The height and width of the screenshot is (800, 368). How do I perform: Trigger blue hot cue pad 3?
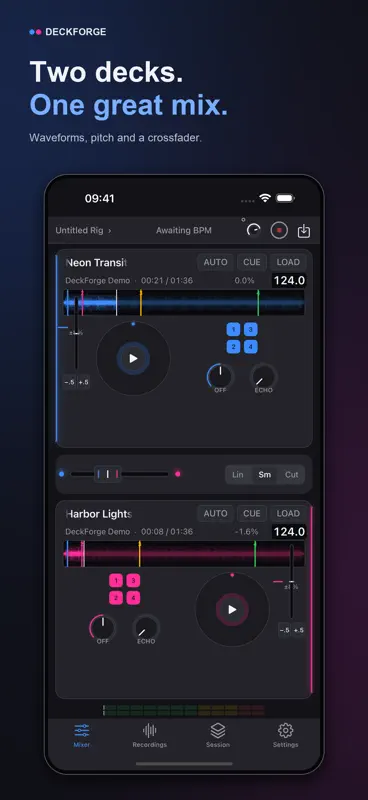[x=251, y=330]
